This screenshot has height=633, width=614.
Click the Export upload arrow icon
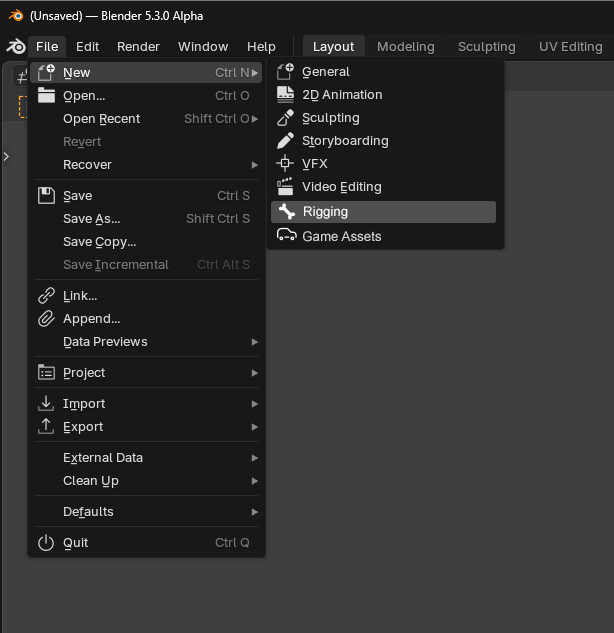(x=46, y=426)
